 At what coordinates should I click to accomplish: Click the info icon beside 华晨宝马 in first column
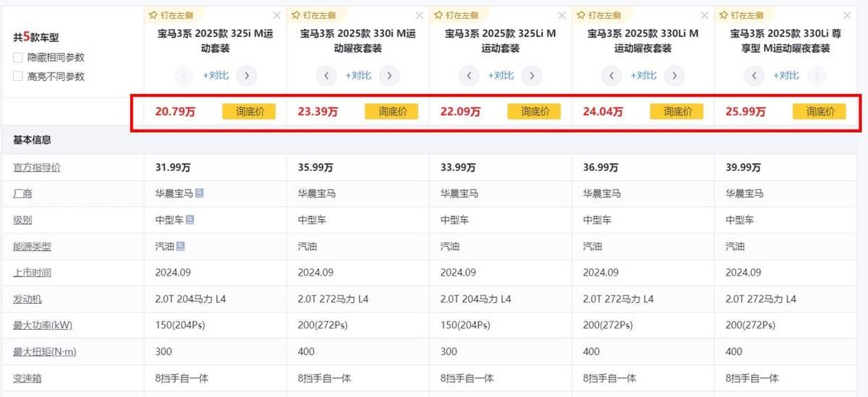pyautogui.click(x=199, y=193)
